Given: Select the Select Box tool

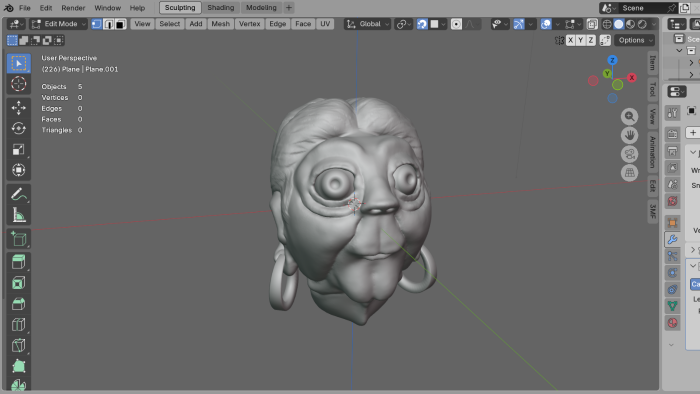Looking at the screenshot, I should [19, 63].
